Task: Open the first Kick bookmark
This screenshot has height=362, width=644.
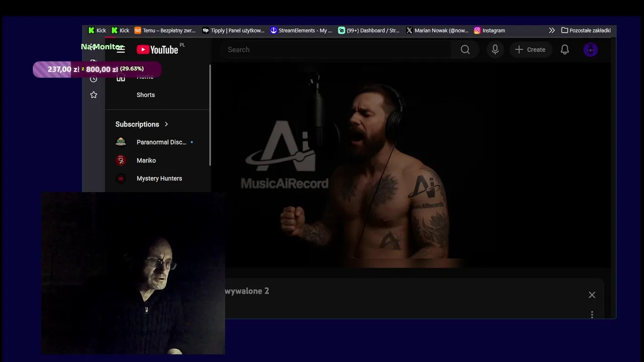Action: point(97,30)
